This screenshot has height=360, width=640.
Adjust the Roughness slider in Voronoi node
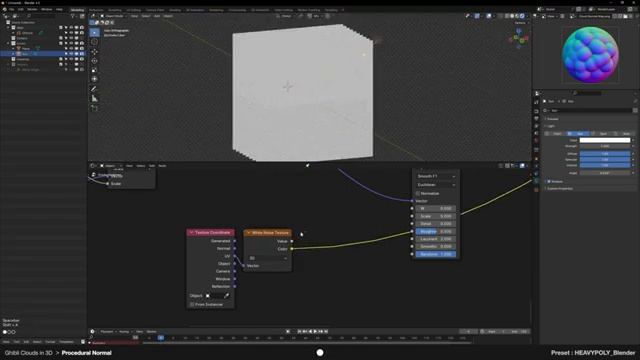(436, 231)
